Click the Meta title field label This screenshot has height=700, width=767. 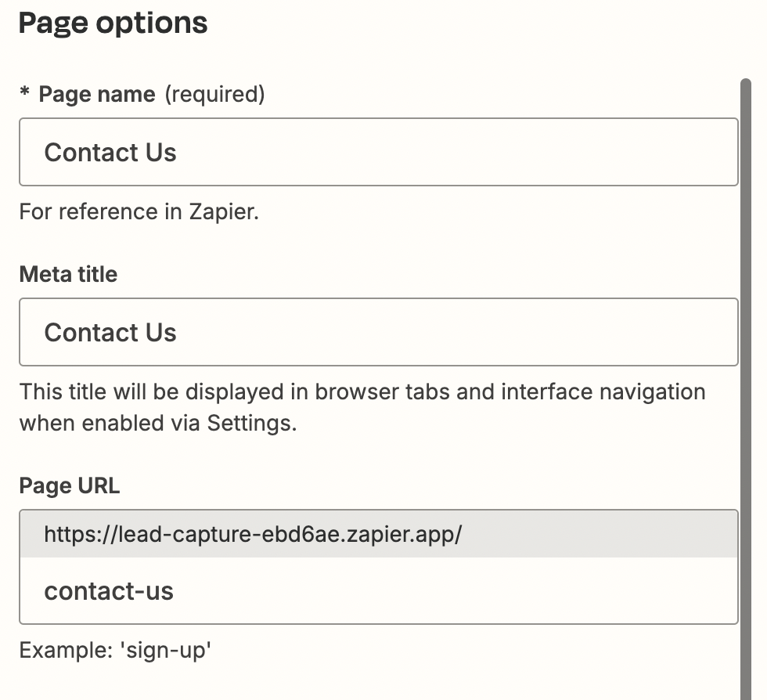click(x=68, y=275)
